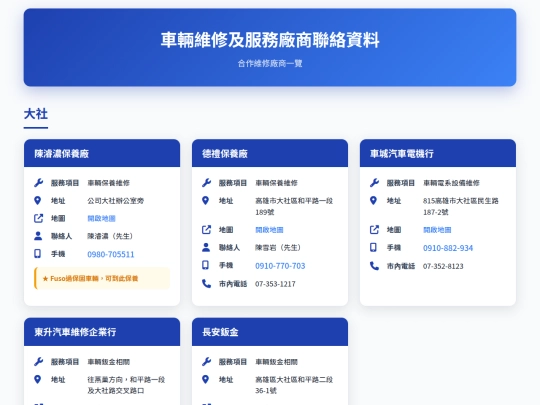Click the 德禮保養廠 address ending 189號
This screenshot has width=540, height=405.
[294, 206]
